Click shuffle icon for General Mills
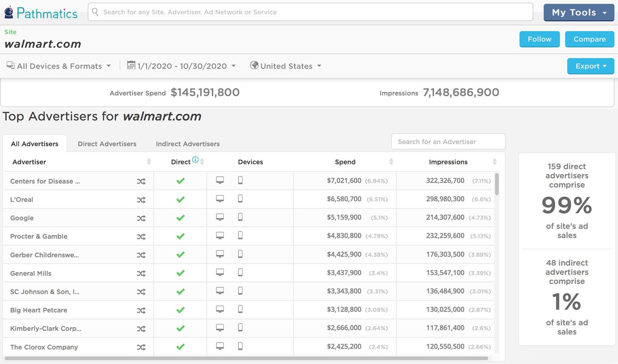The width and height of the screenshot is (618, 364). click(x=141, y=273)
